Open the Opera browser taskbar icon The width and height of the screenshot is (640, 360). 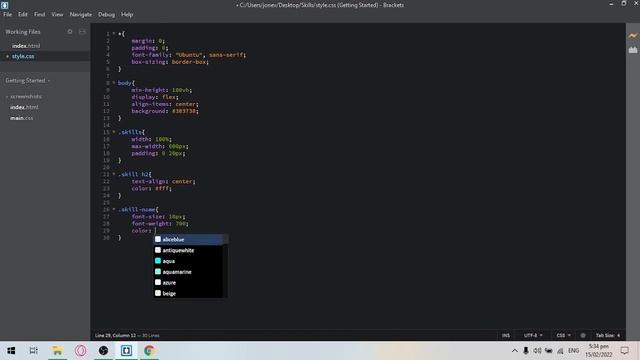[x=80, y=351]
